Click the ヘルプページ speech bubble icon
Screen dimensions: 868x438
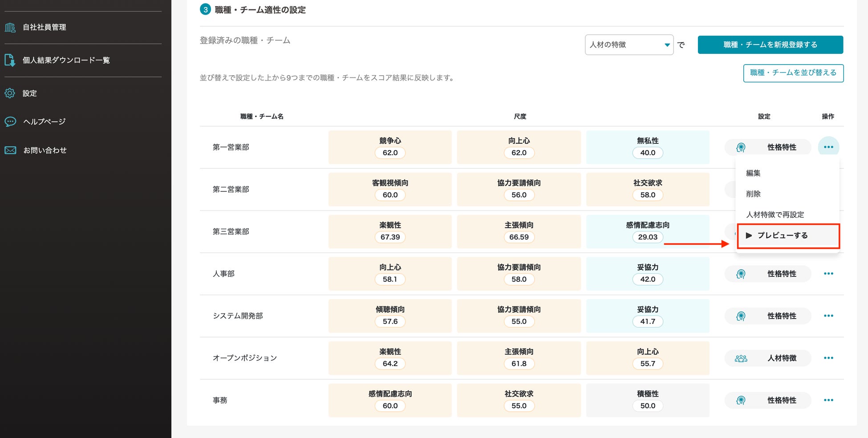click(10, 122)
